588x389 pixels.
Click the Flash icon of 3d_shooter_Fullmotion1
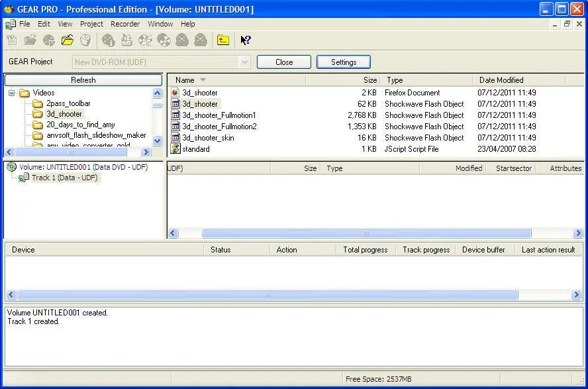pyautogui.click(x=175, y=115)
